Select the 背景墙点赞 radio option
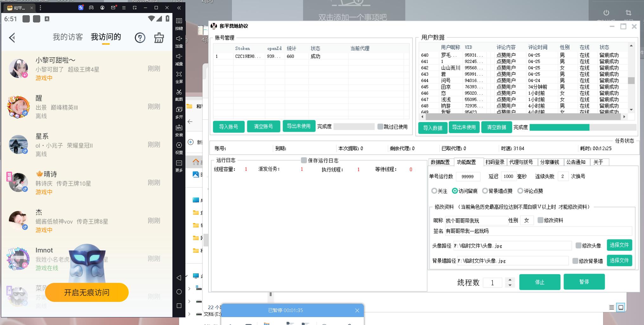Image resolution: width=644 pixels, height=325 pixels. click(x=485, y=191)
